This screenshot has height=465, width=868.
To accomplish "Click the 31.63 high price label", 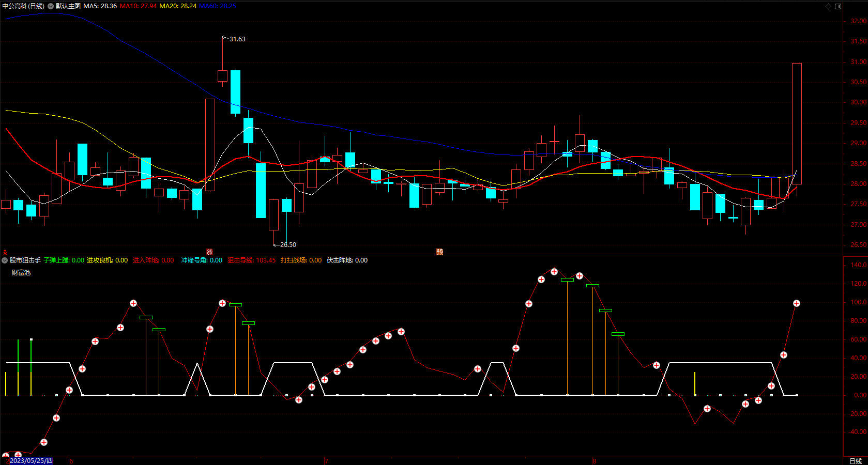I will pyautogui.click(x=237, y=39).
